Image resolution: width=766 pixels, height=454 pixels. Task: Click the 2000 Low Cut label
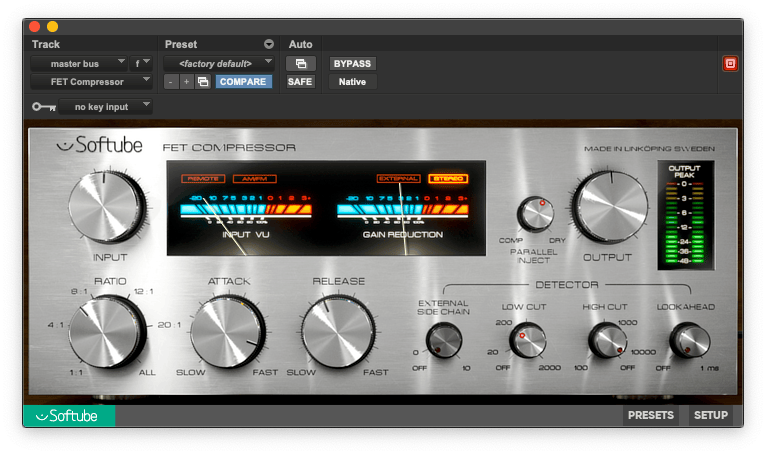[x=550, y=368]
